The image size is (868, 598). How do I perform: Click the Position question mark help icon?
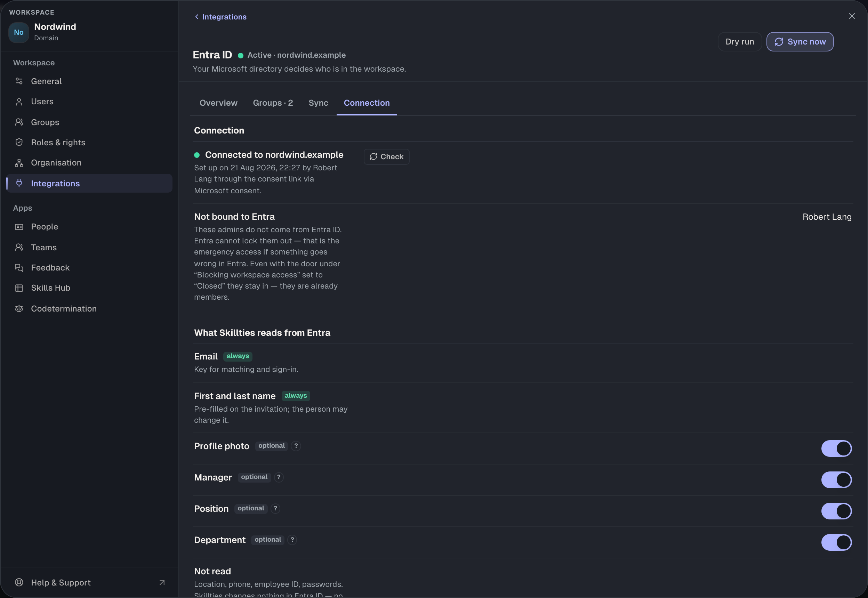275,508
